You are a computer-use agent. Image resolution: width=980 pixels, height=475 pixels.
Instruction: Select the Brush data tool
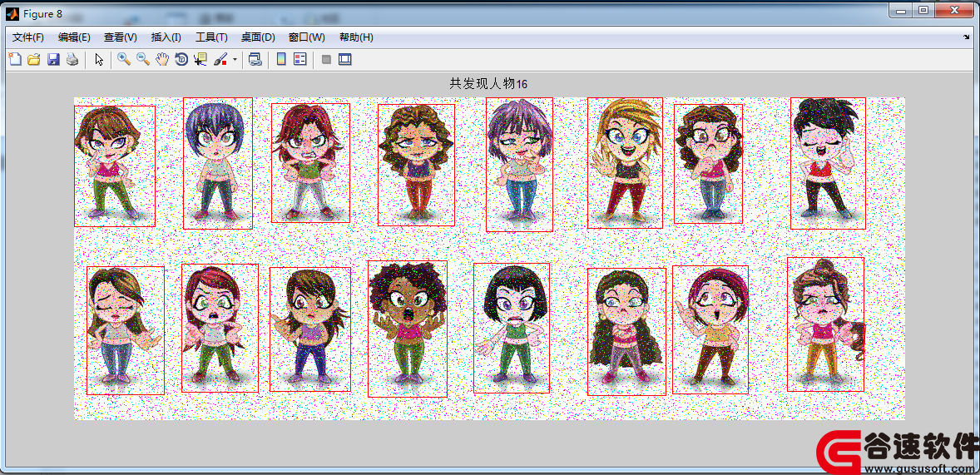click(220, 59)
